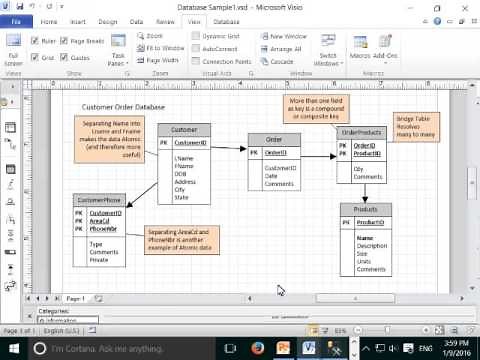
Task: Open the Task Panes dropdown
Action: 118,50
